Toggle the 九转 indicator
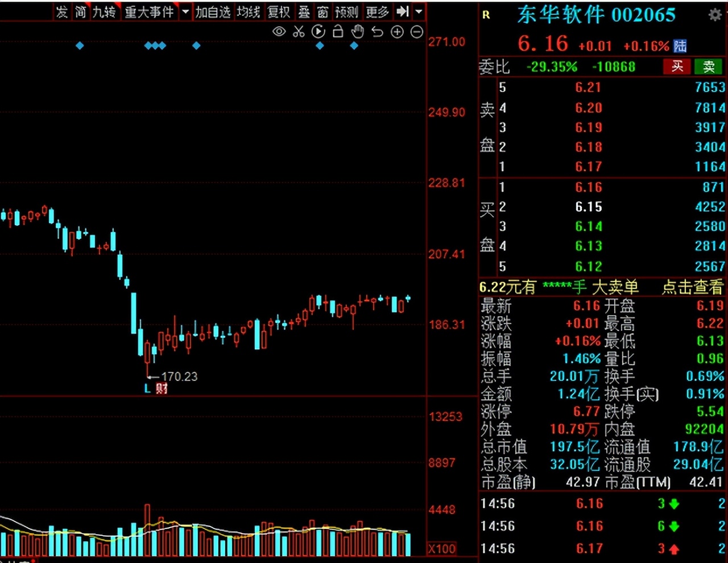The height and width of the screenshot is (563, 728). [104, 11]
